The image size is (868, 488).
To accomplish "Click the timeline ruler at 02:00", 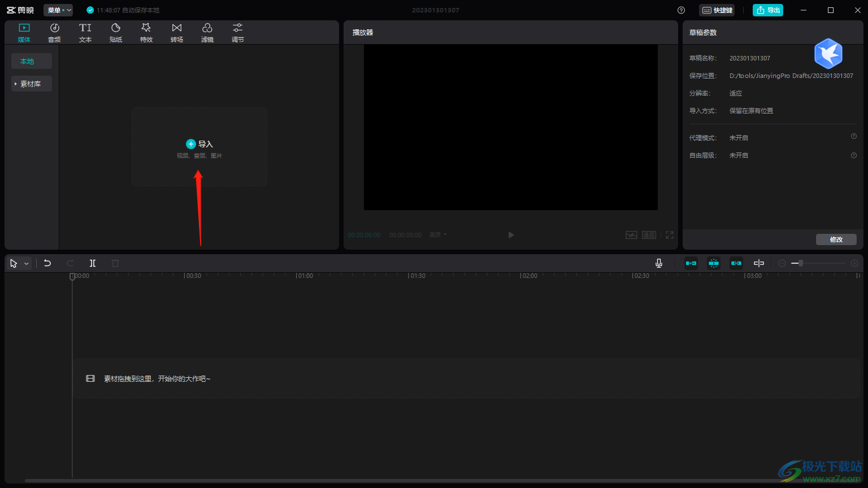I will tap(530, 276).
